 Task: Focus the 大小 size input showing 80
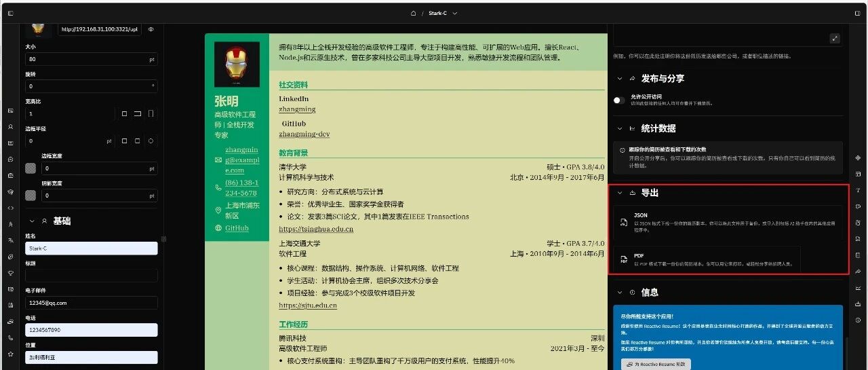point(92,59)
